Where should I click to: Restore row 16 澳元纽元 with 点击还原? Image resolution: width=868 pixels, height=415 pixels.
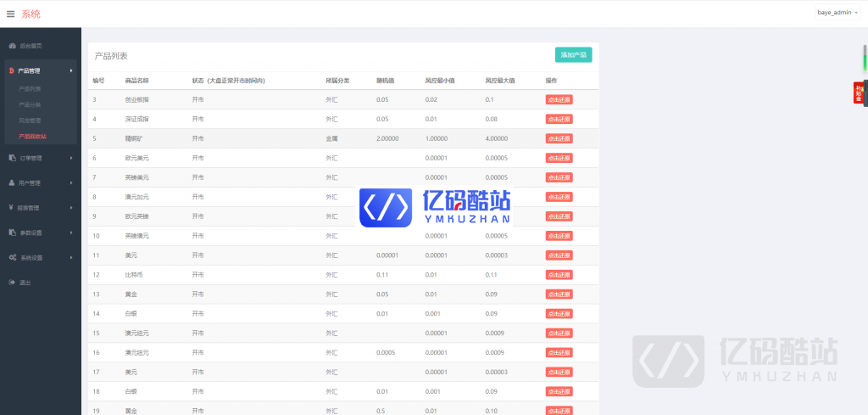click(559, 352)
